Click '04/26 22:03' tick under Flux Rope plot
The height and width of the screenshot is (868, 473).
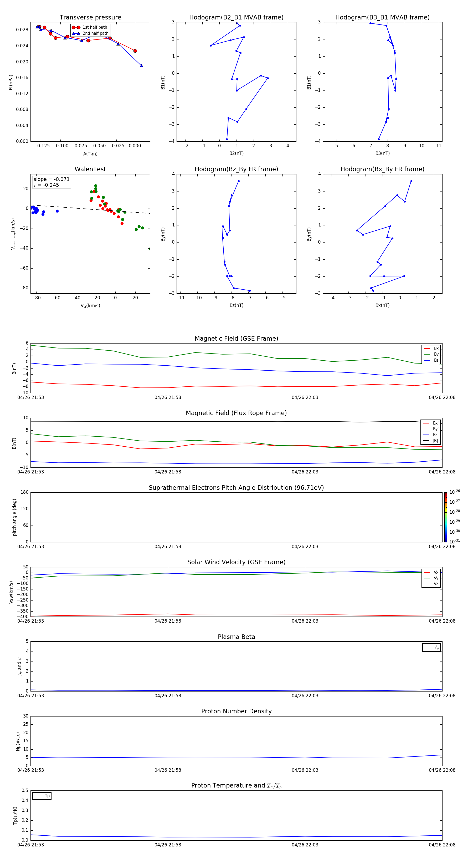305,472
